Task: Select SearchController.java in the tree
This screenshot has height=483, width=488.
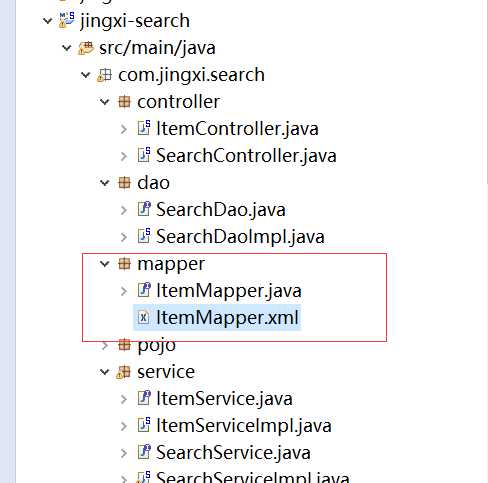Action: (246, 156)
